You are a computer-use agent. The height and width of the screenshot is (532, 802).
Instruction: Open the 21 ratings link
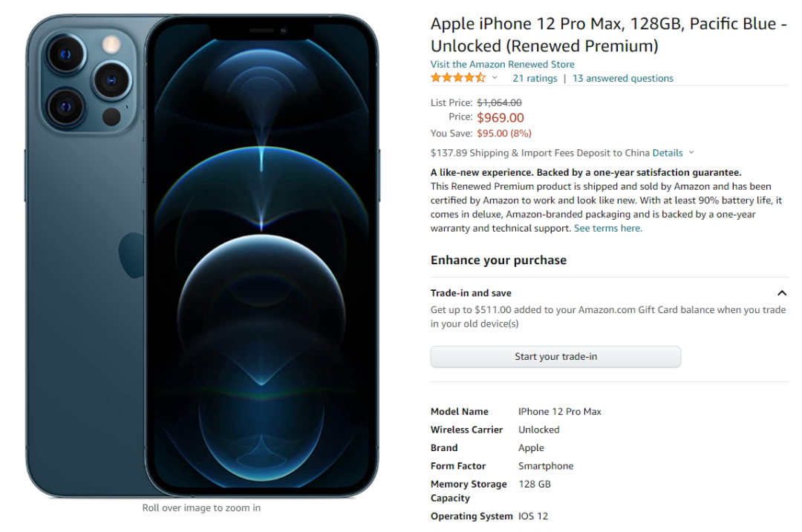(535, 78)
